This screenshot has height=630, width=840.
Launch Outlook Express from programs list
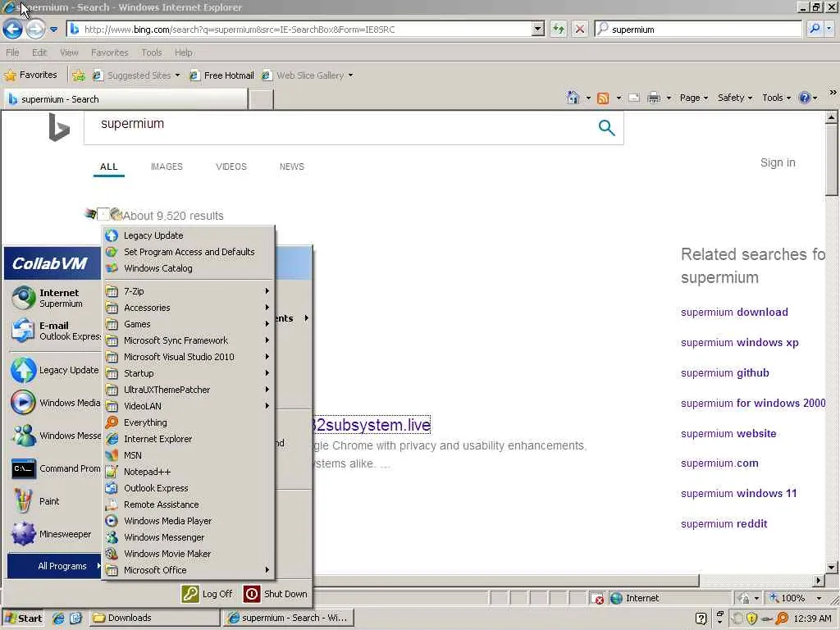tap(188, 488)
